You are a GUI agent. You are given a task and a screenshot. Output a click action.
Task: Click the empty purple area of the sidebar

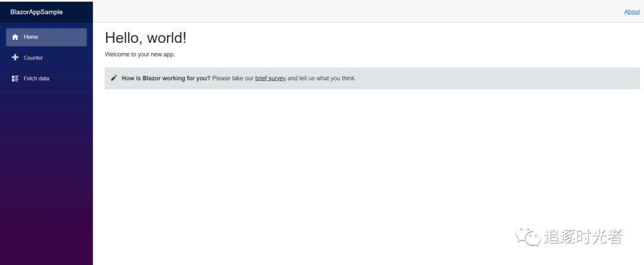(x=46, y=179)
